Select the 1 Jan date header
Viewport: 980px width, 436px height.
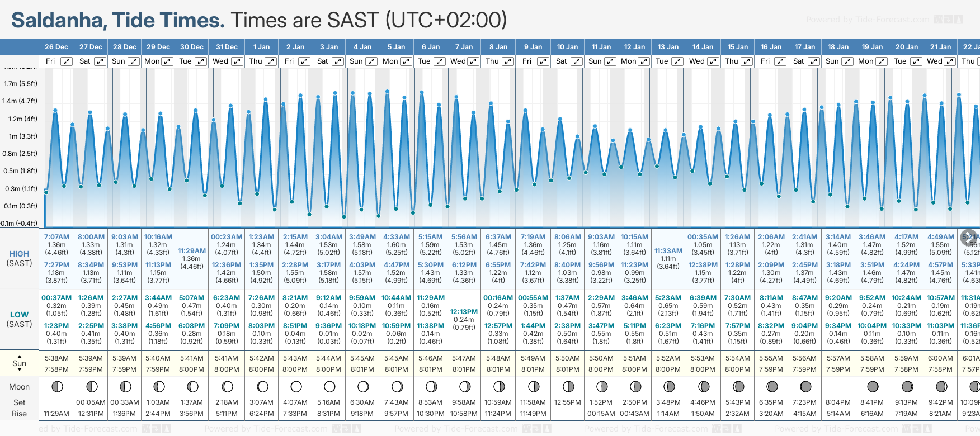261,47
